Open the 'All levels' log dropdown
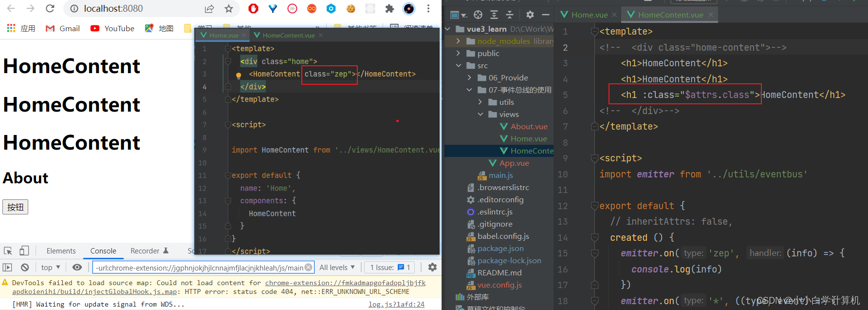This screenshot has height=310, width=868. (x=337, y=267)
